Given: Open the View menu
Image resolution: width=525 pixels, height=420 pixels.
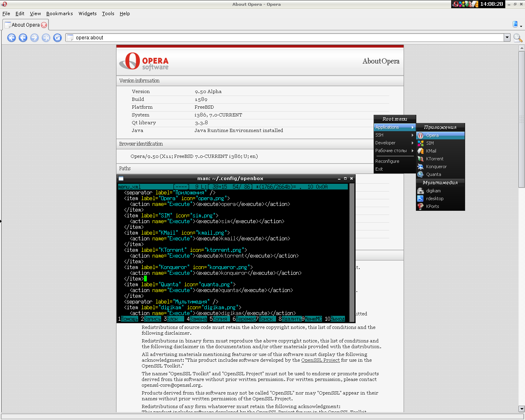Looking at the screenshot, I should [x=35, y=14].
